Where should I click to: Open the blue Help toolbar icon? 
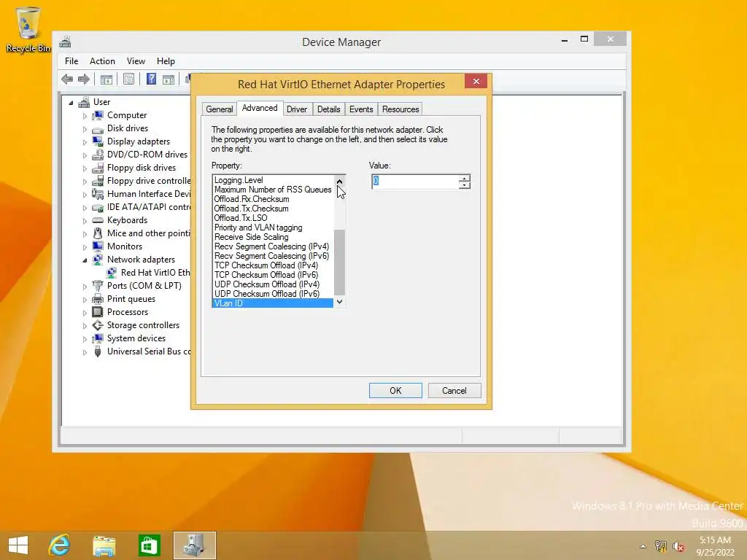pos(151,79)
